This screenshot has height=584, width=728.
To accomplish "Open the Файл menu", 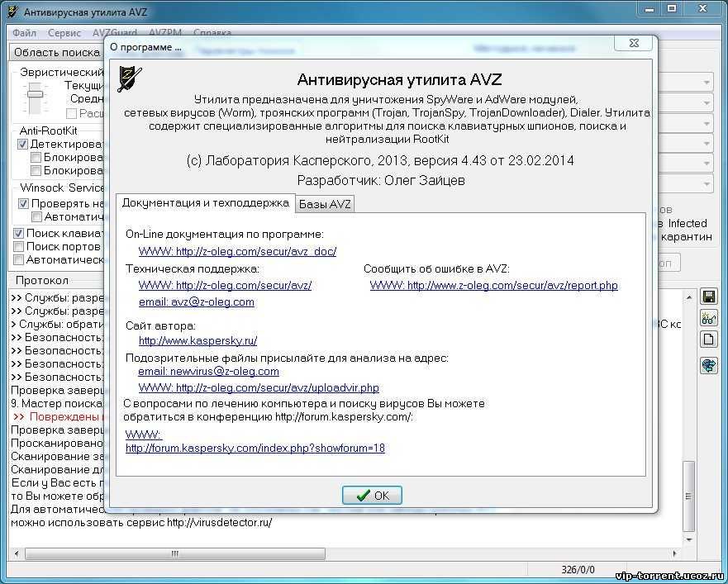I will [x=24, y=33].
